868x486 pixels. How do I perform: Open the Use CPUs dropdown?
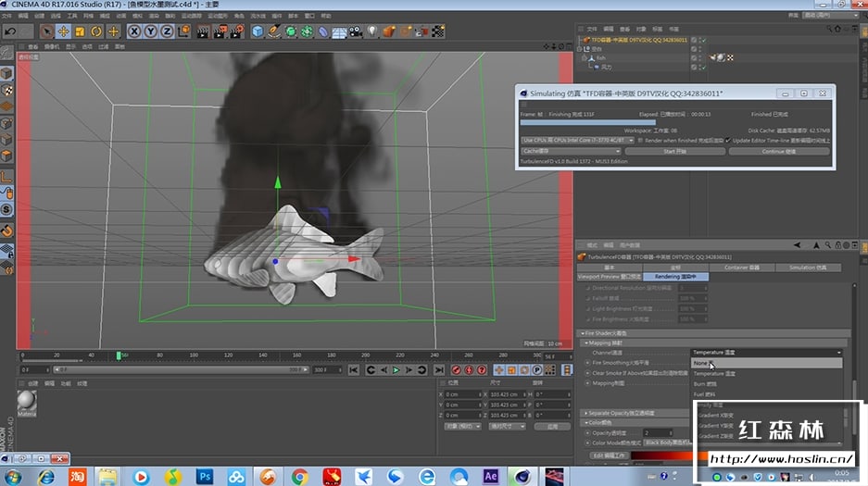[x=577, y=141]
